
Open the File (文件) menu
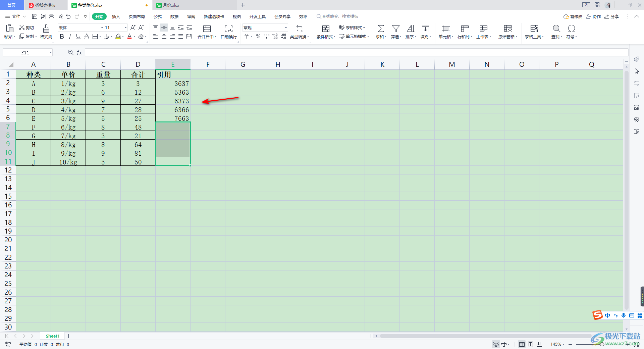point(16,16)
